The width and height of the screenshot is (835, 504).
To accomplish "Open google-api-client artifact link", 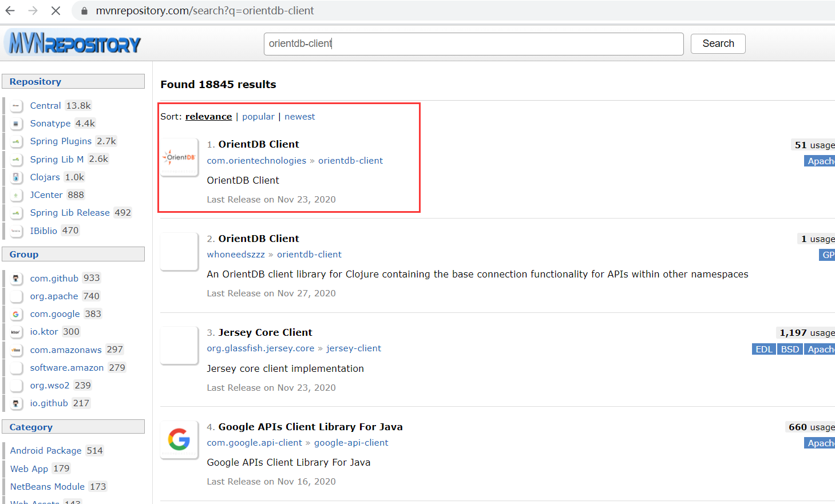I will tap(351, 443).
